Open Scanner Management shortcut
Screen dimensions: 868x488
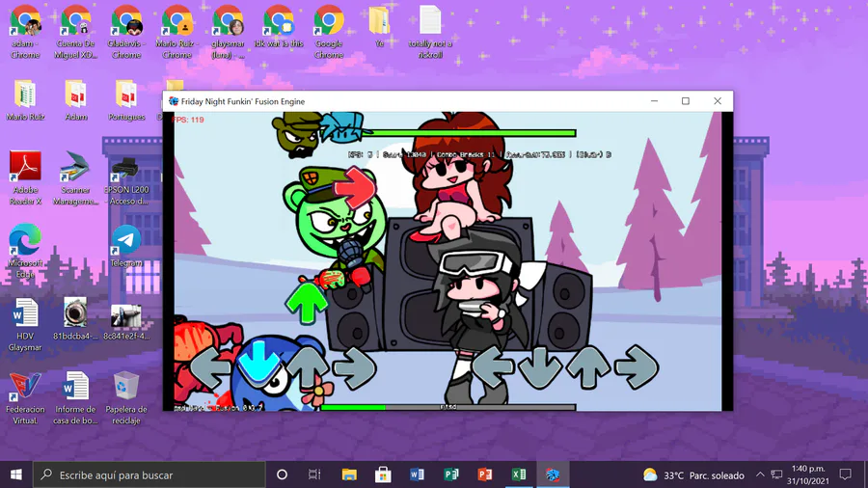pos(76,178)
